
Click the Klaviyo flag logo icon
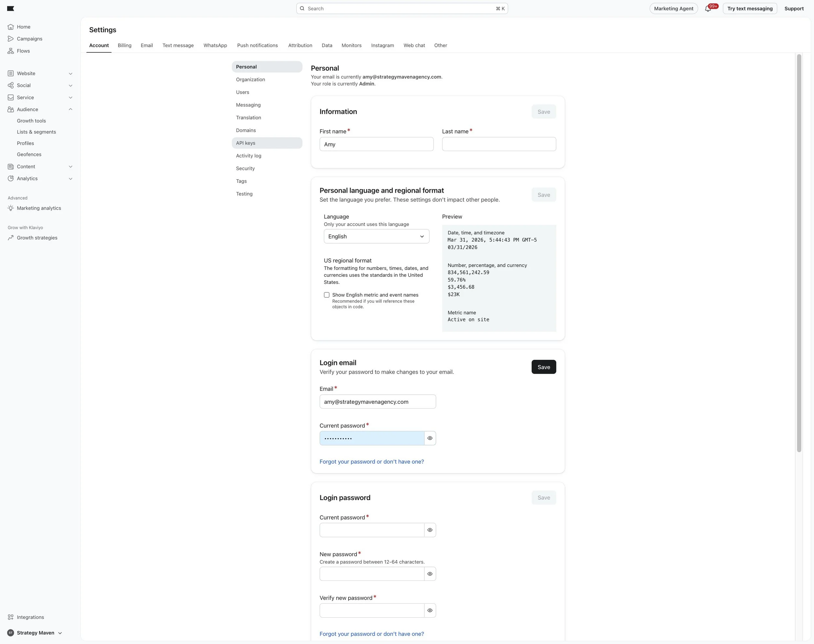point(10,9)
